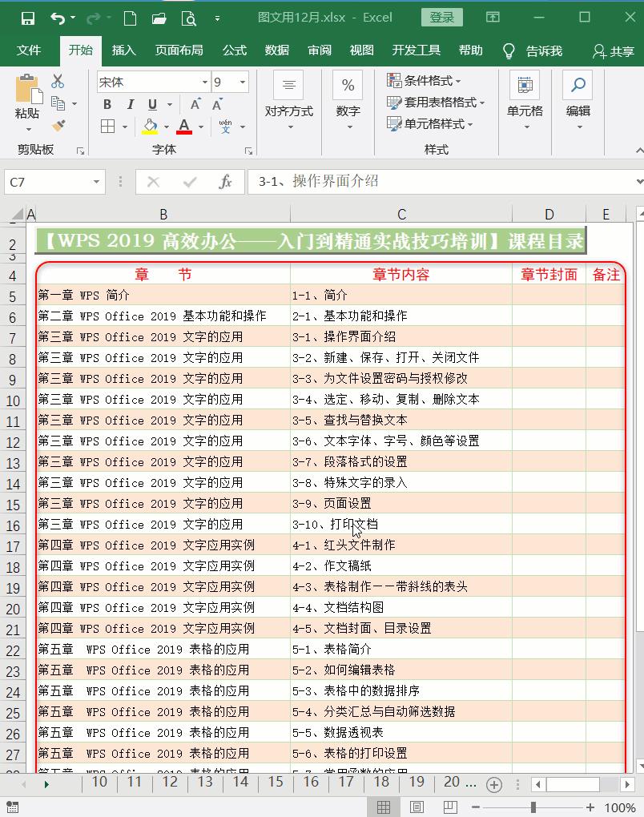Toggle italic formatting
Viewport: 644px width, 817px height.
130,103
